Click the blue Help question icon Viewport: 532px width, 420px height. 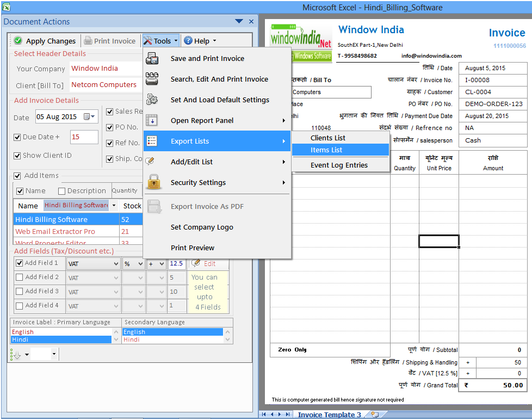pos(188,41)
